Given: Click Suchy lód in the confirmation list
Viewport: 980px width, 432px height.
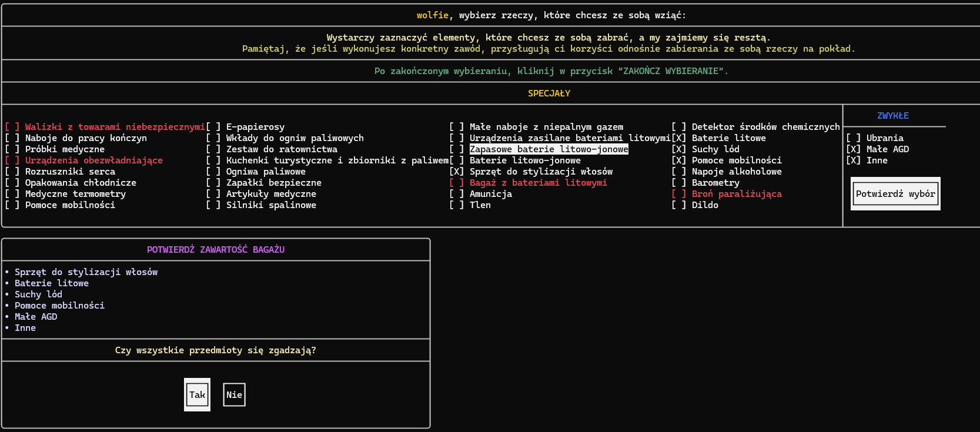Looking at the screenshot, I should [x=38, y=294].
